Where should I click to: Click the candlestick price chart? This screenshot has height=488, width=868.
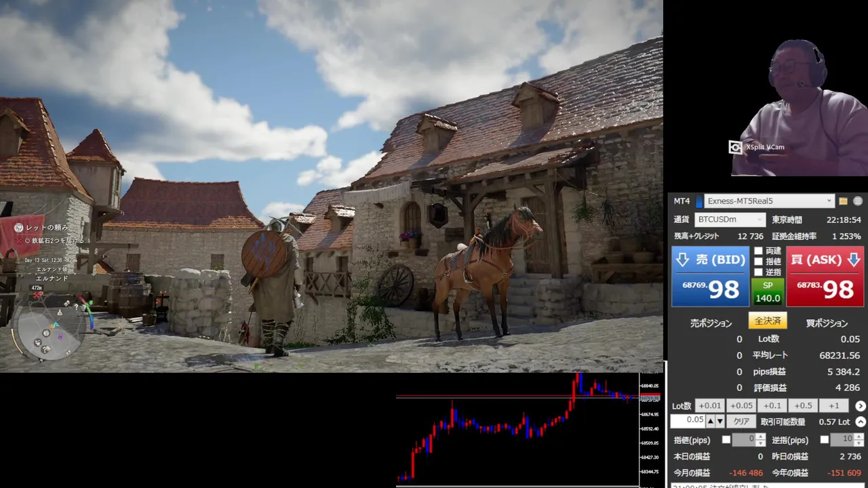click(x=518, y=430)
